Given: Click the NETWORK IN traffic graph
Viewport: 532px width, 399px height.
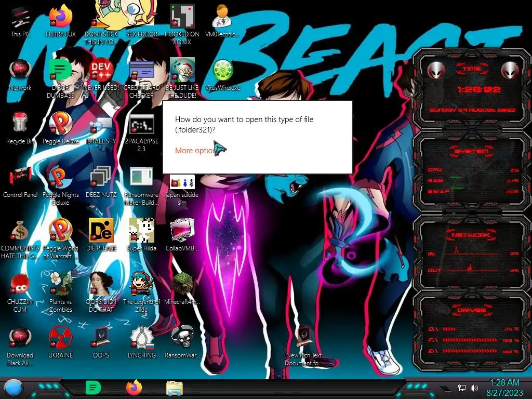Looking at the screenshot, I should (473, 251).
